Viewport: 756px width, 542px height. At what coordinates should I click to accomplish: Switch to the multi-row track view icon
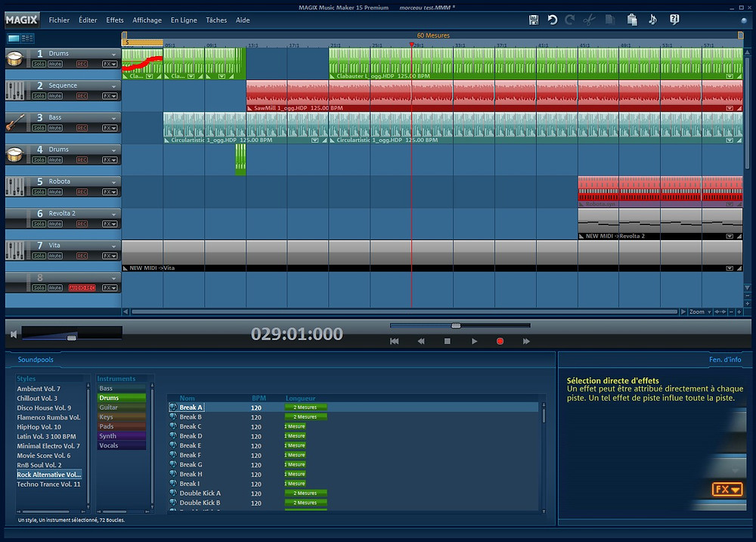click(27, 39)
